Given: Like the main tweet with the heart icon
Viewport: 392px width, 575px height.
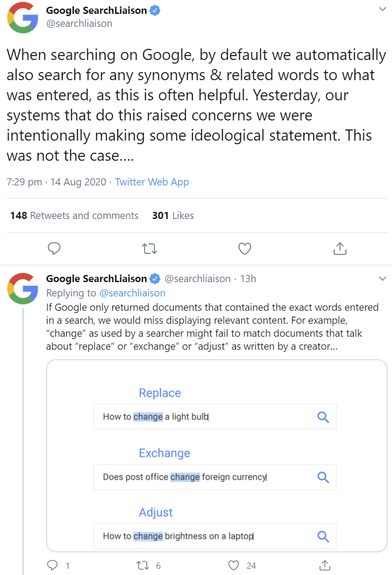Looking at the screenshot, I should pos(244,248).
